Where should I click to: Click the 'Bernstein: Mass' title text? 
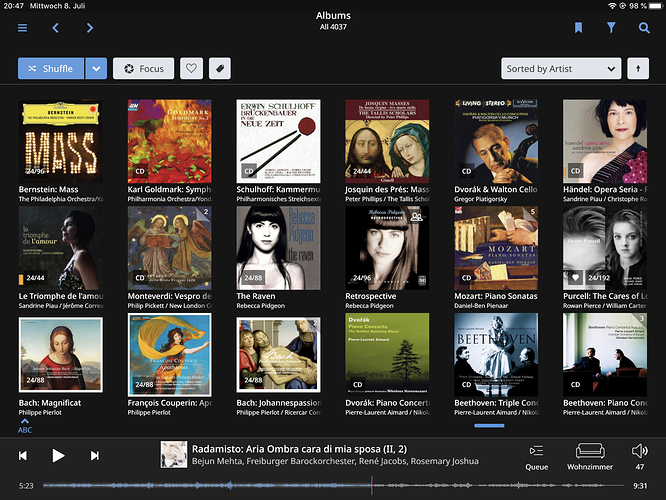[x=48, y=189]
